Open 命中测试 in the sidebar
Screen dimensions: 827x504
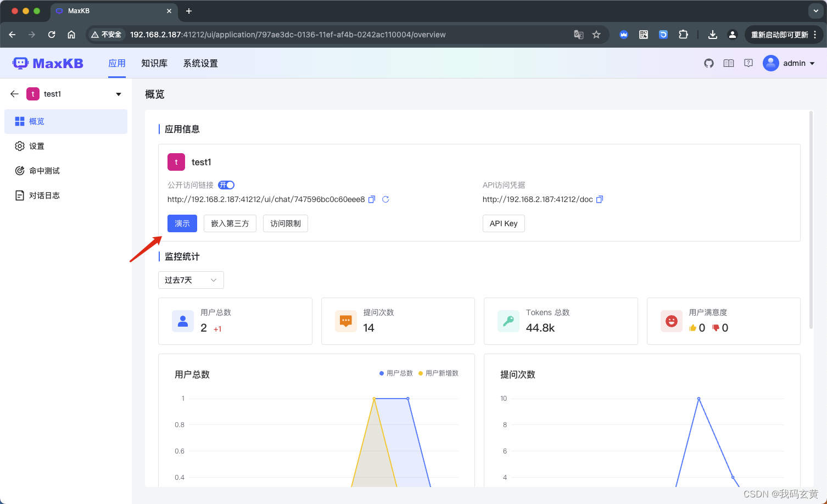click(66, 171)
